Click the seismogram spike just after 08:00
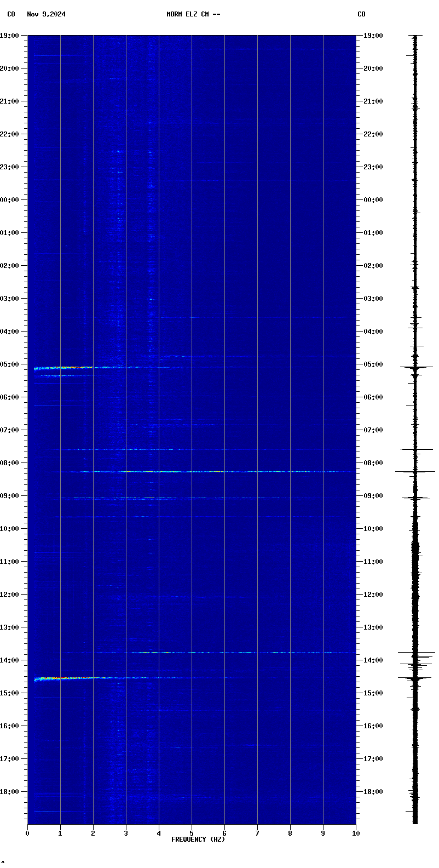The image size is (439, 868). (x=415, y=471)
